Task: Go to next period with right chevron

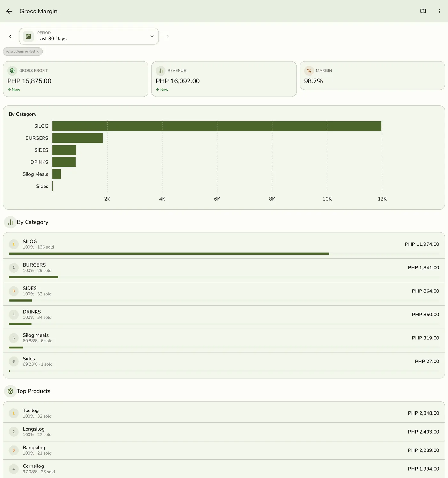Action: pos(167,36)
